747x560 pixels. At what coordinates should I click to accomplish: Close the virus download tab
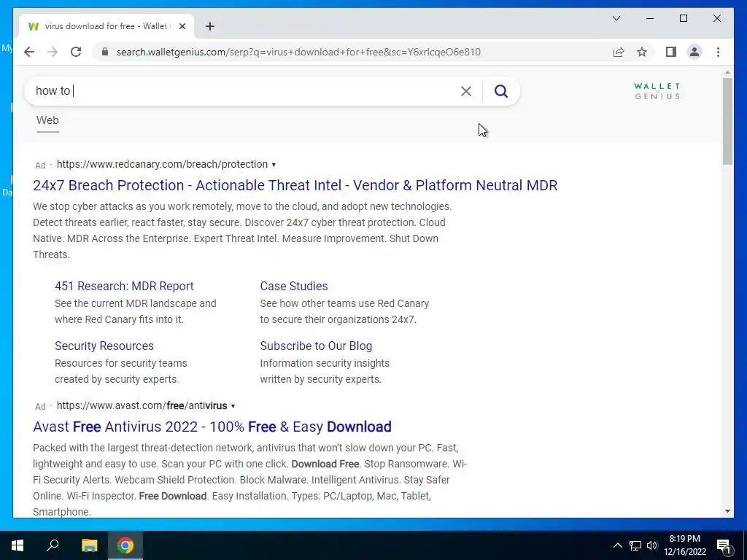(182, 26)
